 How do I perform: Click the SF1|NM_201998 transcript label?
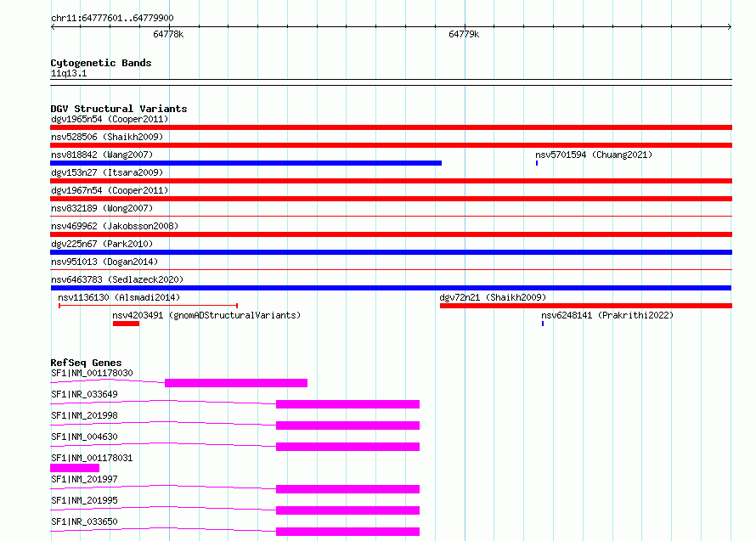pyautogui.click(x=84, y=415)
